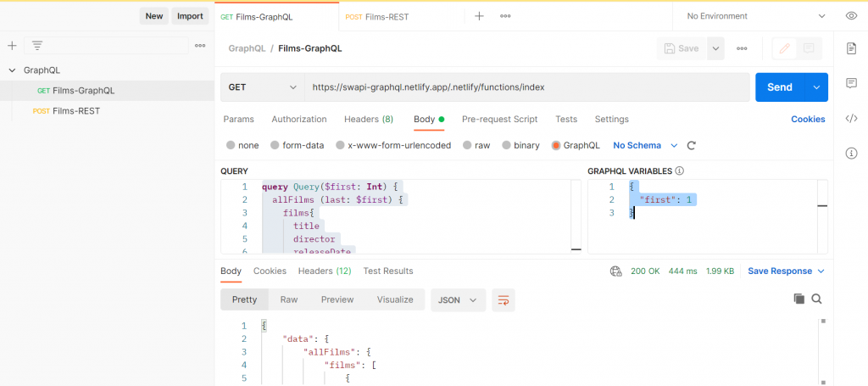Screen dimensions: 868x386
Task: Open No Environment dropdown
Action: [755, 16]
